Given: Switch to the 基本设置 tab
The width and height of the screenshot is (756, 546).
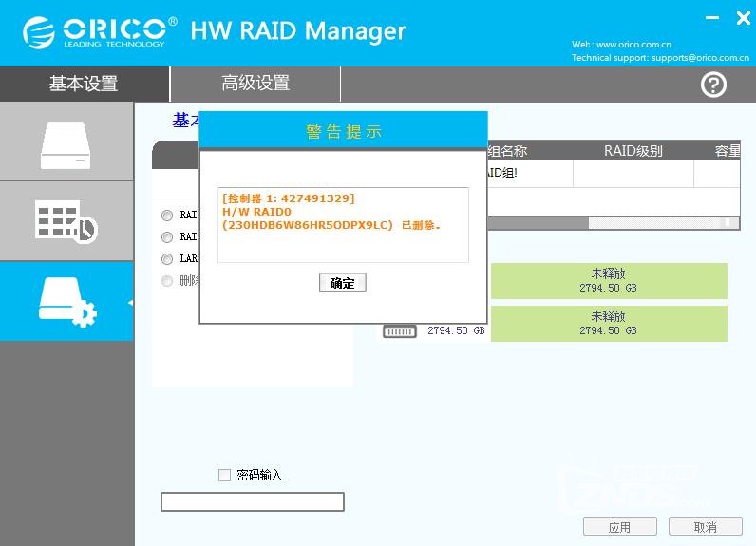Looking at the screenshot, I should click(x=84, y=84).
